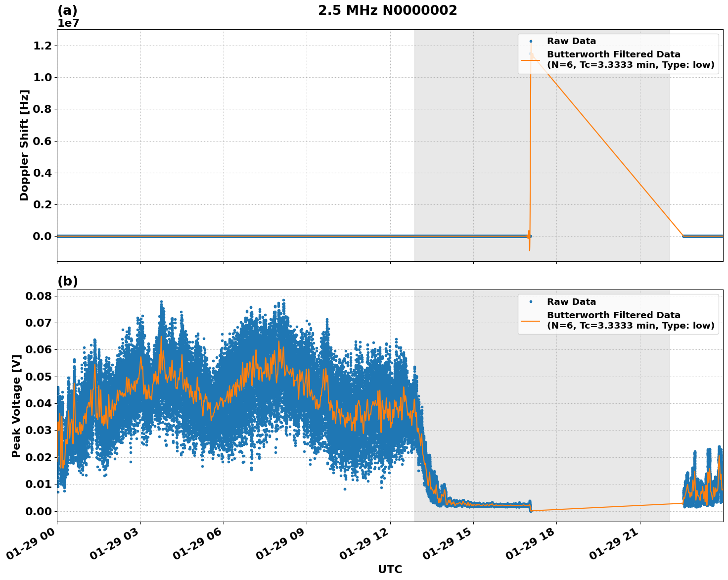Click the subplot label "(b)"
Image resolution: width=728 pixels, height=580 pixels.
pos(68,281)
